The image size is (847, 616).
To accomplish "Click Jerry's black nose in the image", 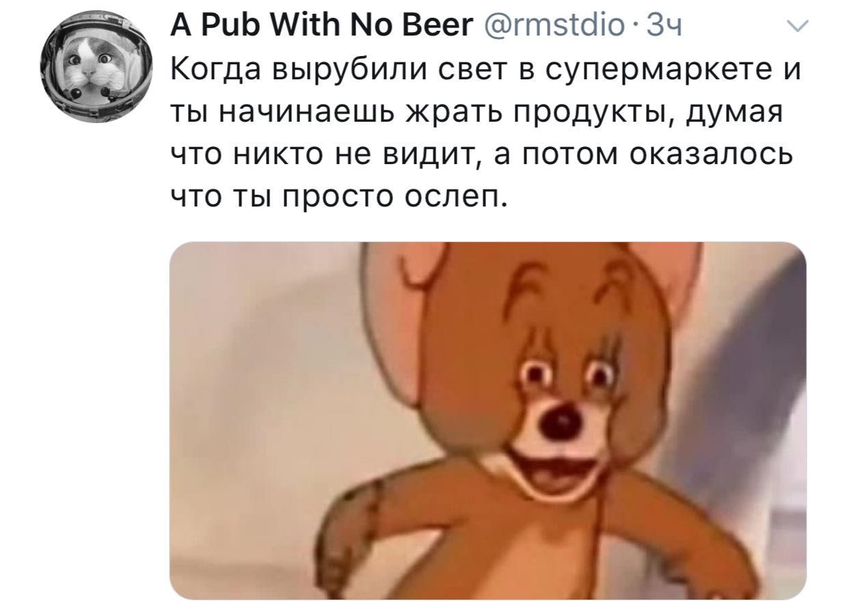I will pyautogui.click(x=559, y=423).
